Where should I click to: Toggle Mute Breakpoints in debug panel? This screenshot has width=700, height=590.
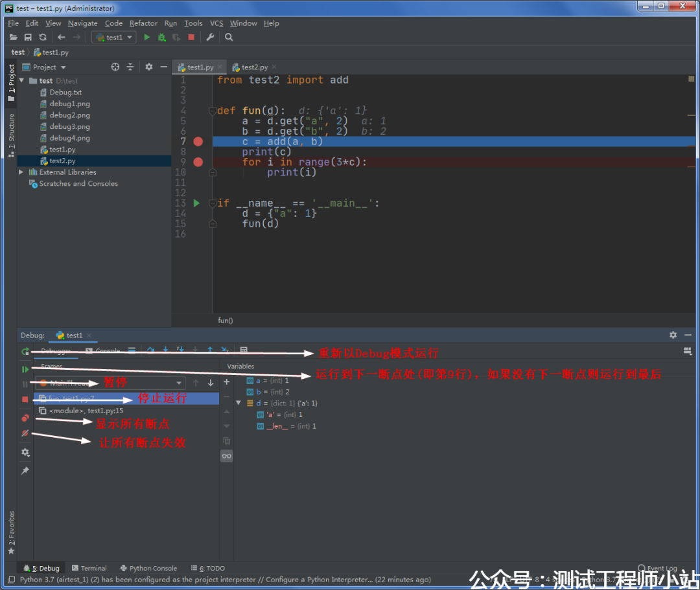pyautogui.click(x=25, y=433)
